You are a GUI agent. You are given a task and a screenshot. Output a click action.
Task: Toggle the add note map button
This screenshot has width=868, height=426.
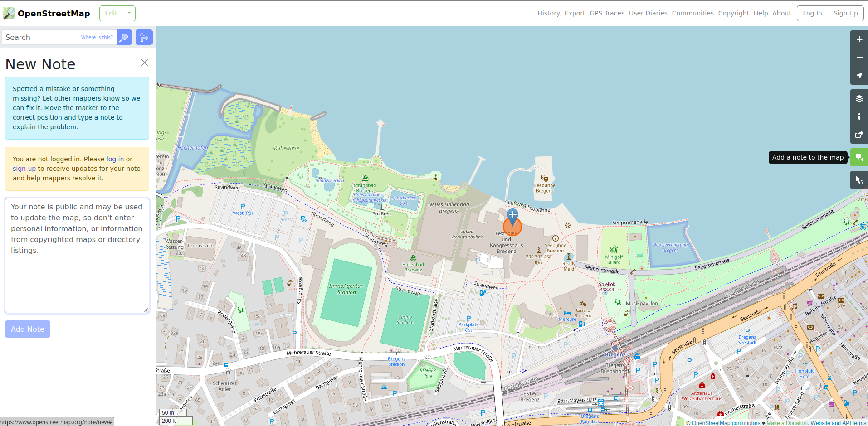[x=859, y=157]
